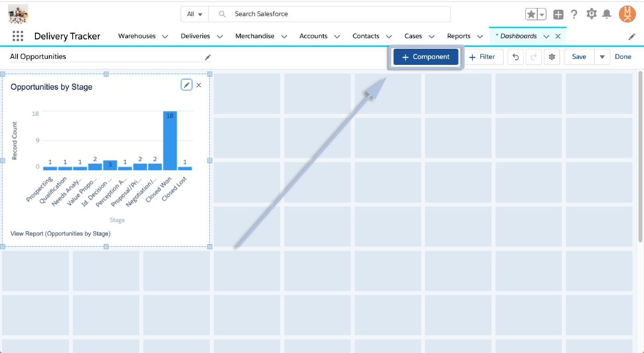644x353 pixels.
Task: Go to the Reports tab
Action: (459, 36)
